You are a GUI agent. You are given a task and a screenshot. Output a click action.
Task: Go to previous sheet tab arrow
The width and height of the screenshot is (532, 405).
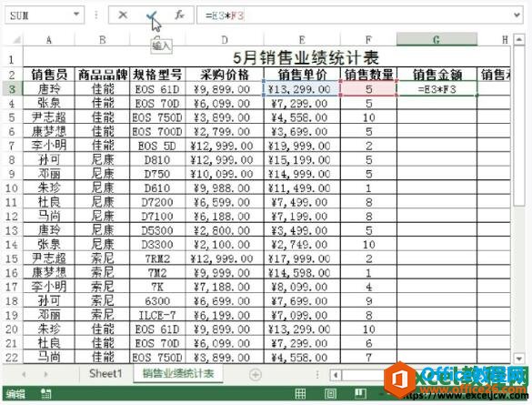coord(24,374)
